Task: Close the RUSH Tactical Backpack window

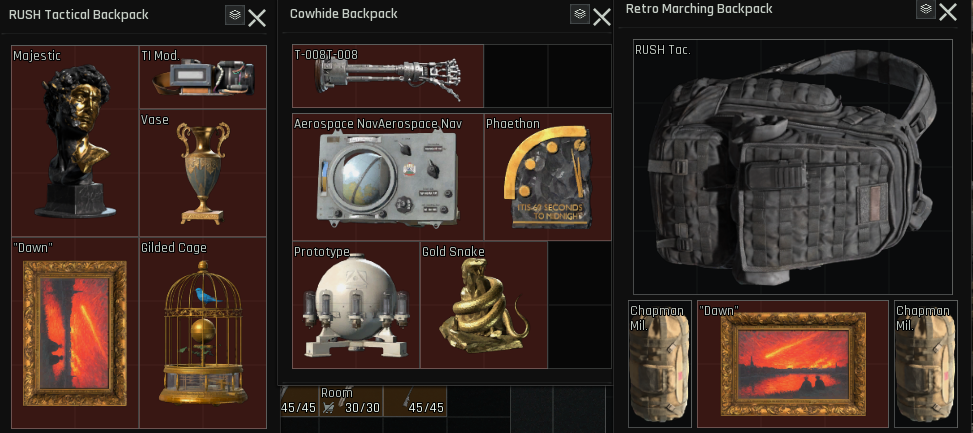Action: pyautogui.click(x=257, y=18)
